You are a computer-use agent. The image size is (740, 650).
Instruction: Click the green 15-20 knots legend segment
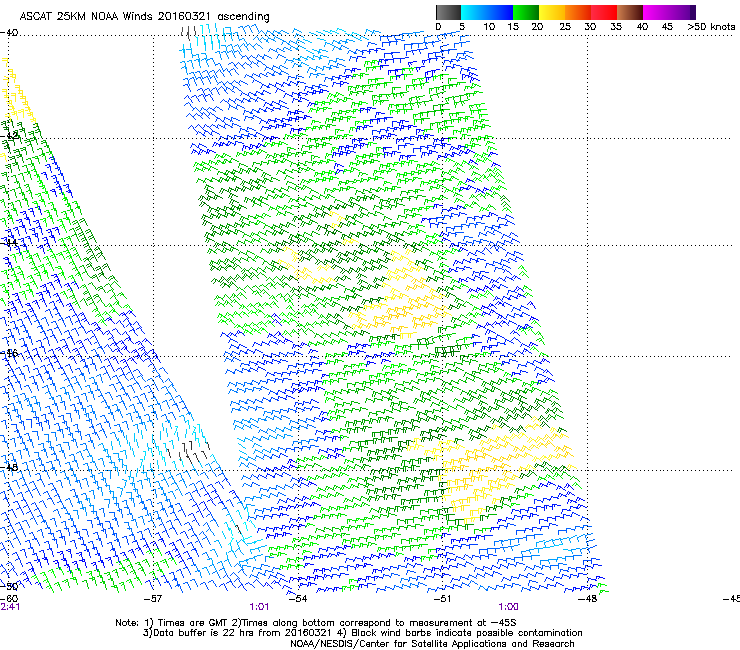pyautogui.click(x=526, y=12)
